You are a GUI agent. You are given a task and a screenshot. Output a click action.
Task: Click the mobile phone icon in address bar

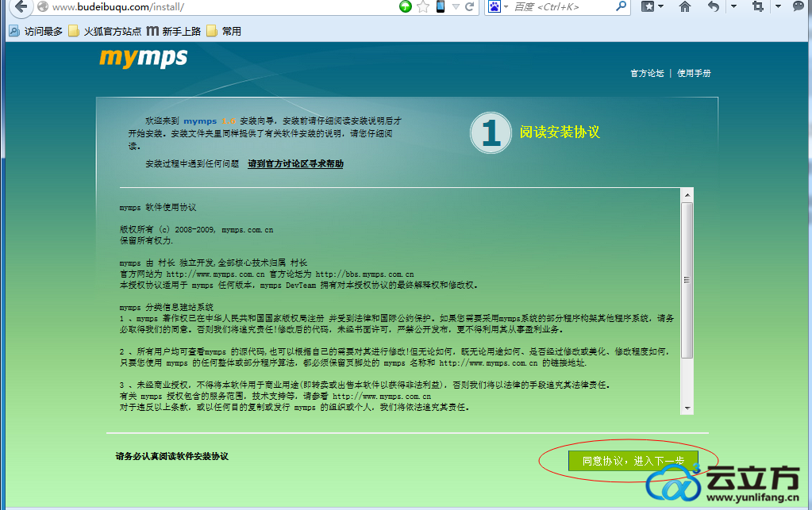(x=441, y=6)
